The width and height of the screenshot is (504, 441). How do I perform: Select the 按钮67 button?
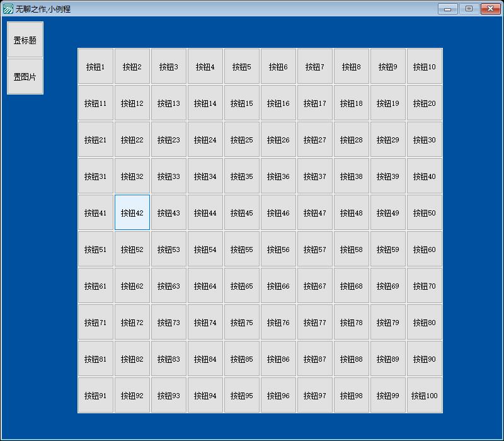314,285
